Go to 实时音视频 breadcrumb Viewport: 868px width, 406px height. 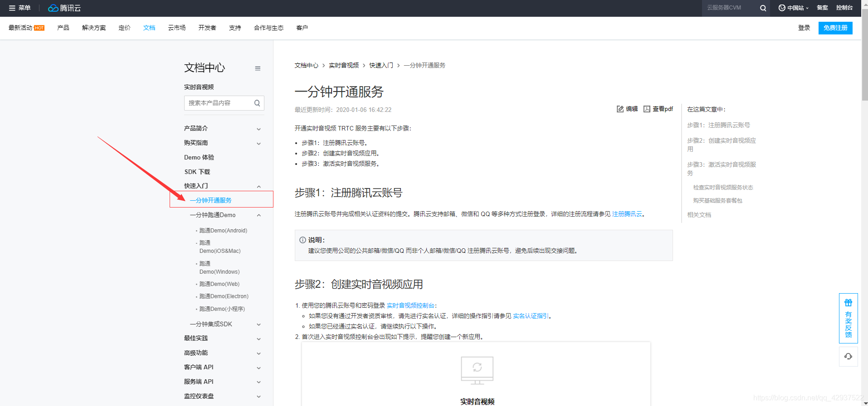tap(344, 65)
